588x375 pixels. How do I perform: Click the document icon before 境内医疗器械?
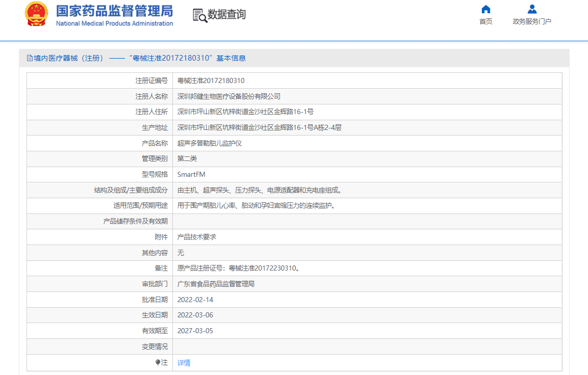click(x=30, y=58)
